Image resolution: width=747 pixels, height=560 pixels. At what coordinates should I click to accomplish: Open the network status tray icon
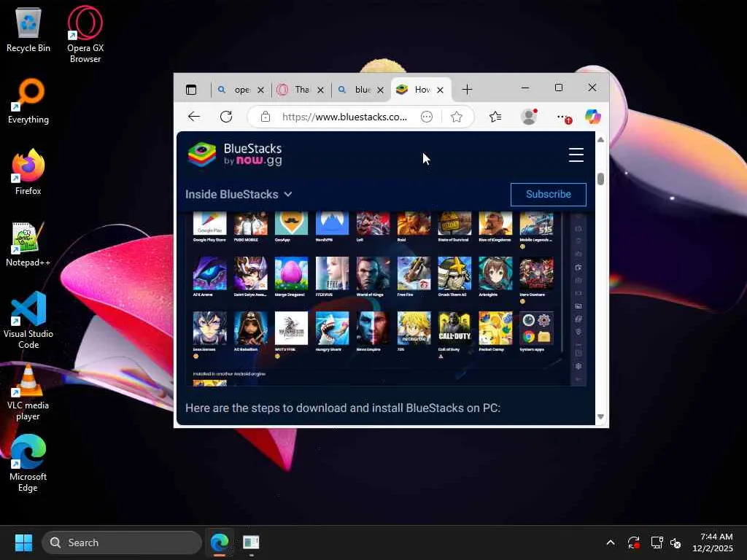click(x=657, y=542)
